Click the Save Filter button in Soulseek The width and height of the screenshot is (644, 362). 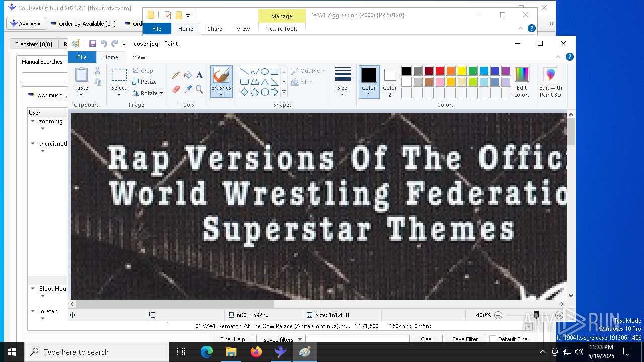coord(465,339)
